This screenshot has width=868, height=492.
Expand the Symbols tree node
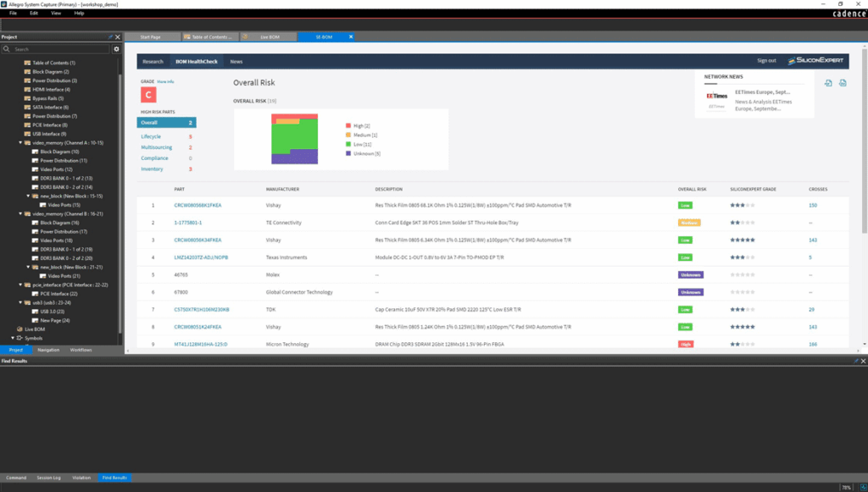(13, 338)
